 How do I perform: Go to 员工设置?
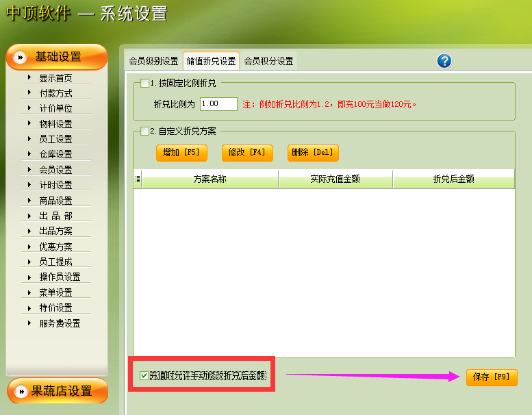(x=56, y=139)
